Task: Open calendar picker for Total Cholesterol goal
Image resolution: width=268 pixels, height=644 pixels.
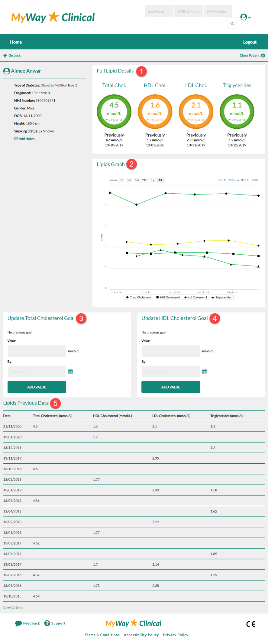Action: [70, 372]
